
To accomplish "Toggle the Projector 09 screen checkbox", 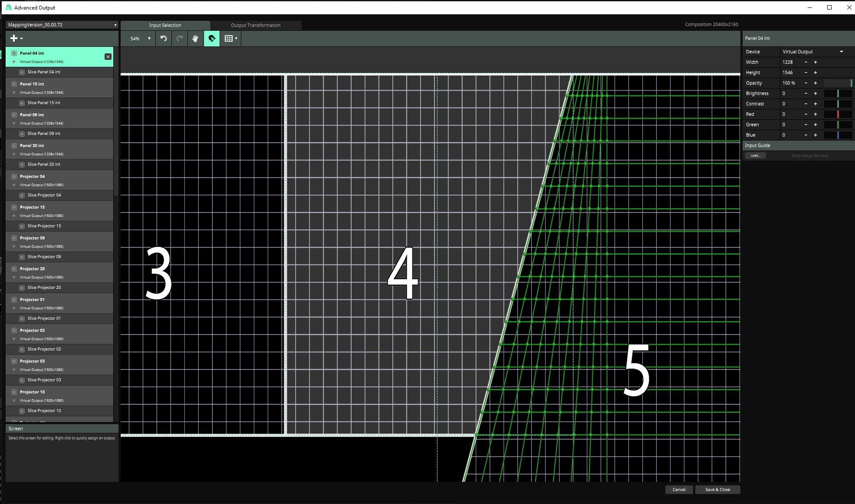I will (14, 238).
